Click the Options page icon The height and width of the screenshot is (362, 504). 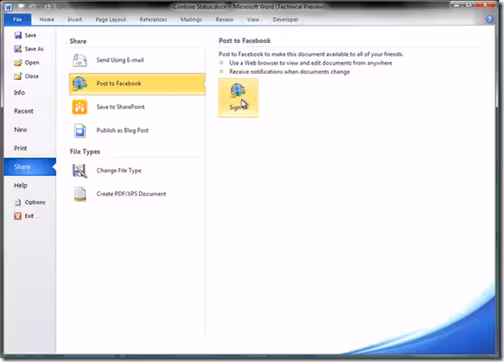click(x=18, y=202)
